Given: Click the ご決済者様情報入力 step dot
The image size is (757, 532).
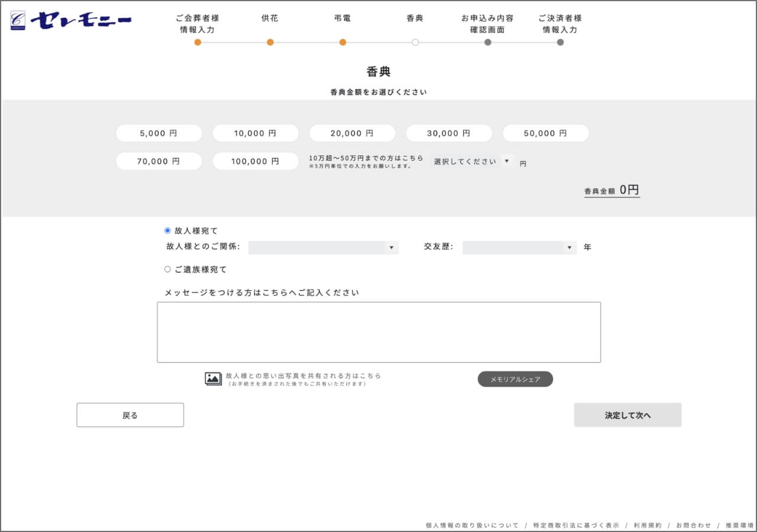Looking at the screenshot, I should point(560,42).
